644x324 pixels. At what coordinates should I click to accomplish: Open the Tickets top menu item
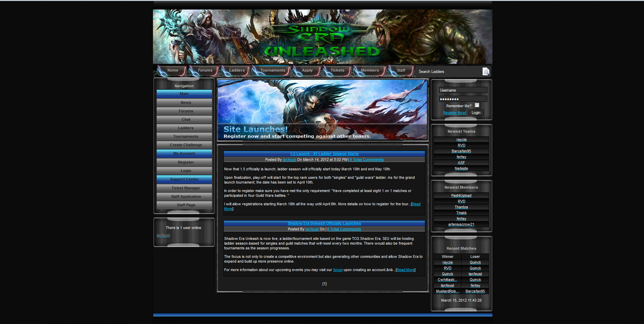pos(337,71)
